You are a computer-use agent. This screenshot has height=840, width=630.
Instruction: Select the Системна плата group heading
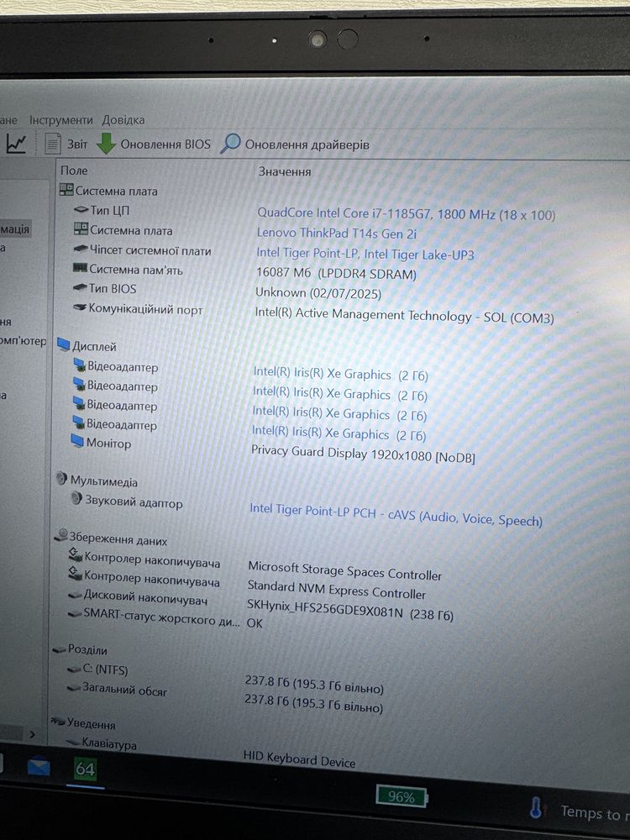point(116,191)
